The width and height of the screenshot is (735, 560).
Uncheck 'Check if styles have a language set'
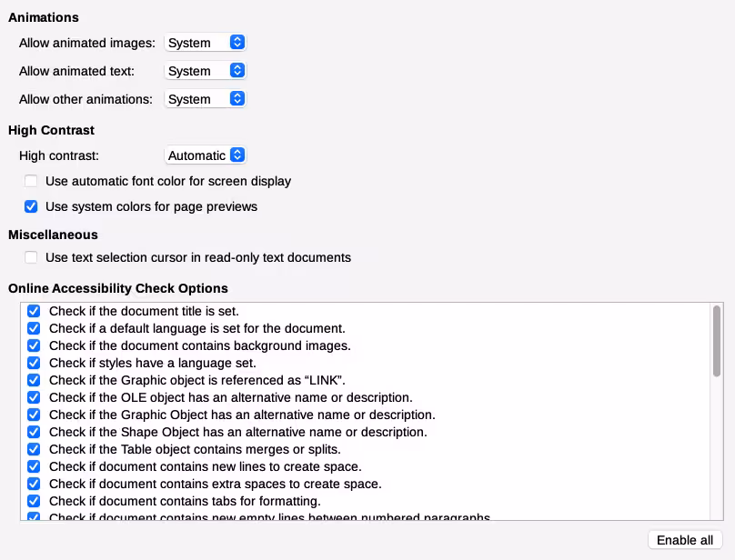(34, 363)
